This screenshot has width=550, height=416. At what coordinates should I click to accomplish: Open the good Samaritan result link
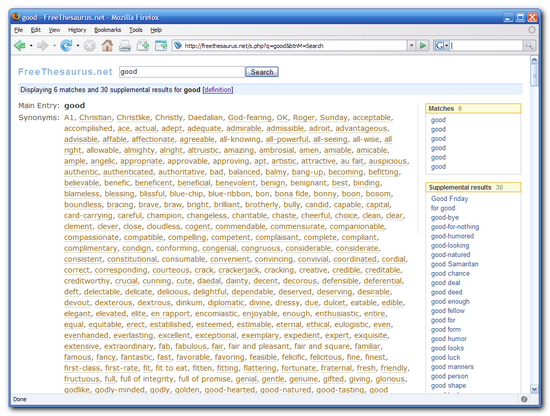click(x=455, y=264)
